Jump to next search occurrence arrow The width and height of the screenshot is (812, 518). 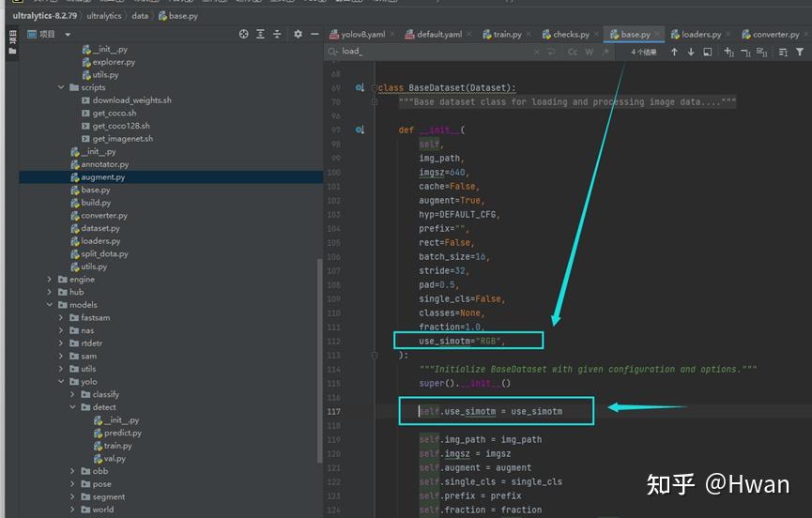pyautogui.click(x=691, y=53)
